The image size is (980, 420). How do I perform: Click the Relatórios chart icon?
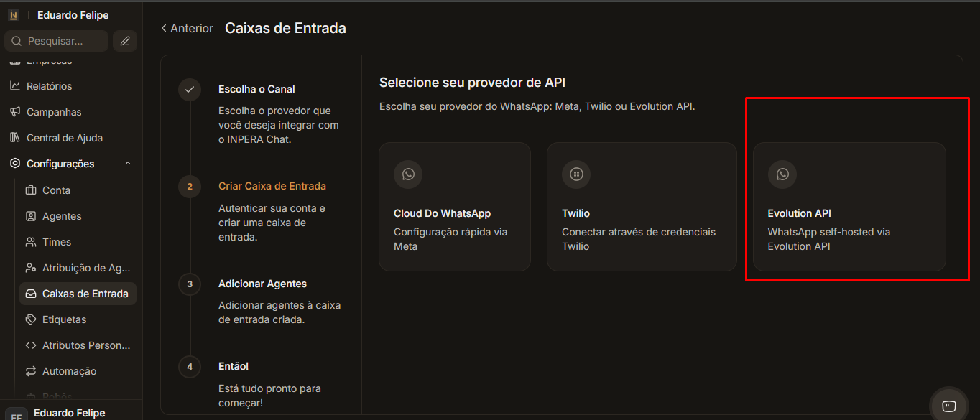[15, 86]
